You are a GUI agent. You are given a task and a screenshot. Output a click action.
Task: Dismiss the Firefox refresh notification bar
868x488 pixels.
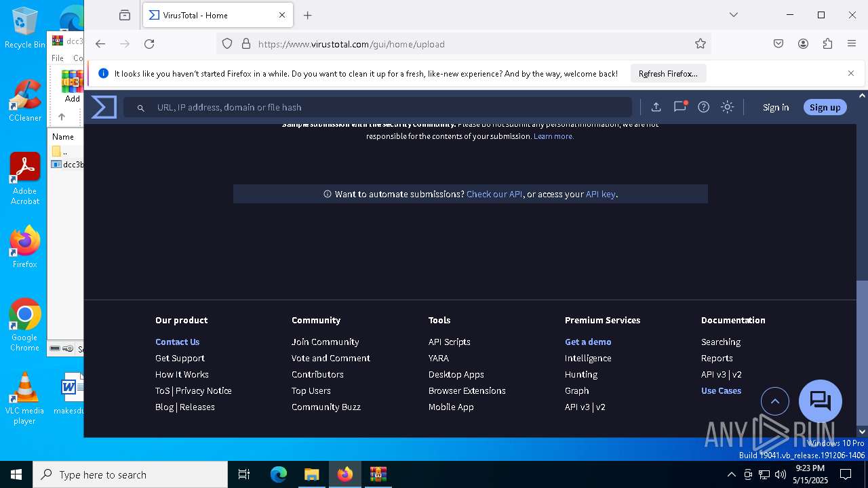(x=851, y=73)
